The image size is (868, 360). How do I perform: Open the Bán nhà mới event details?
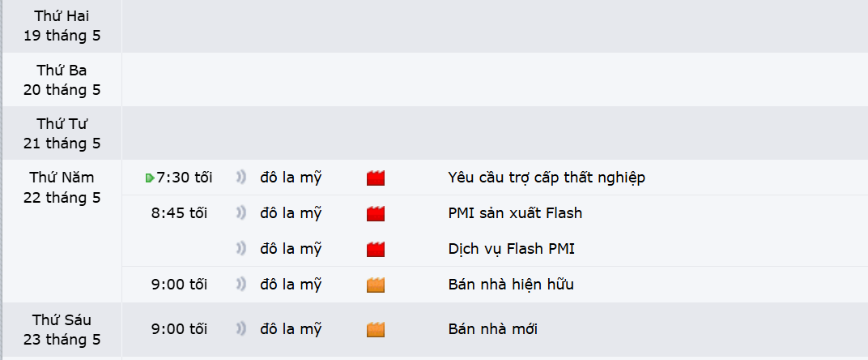click(x=492, y=329)
